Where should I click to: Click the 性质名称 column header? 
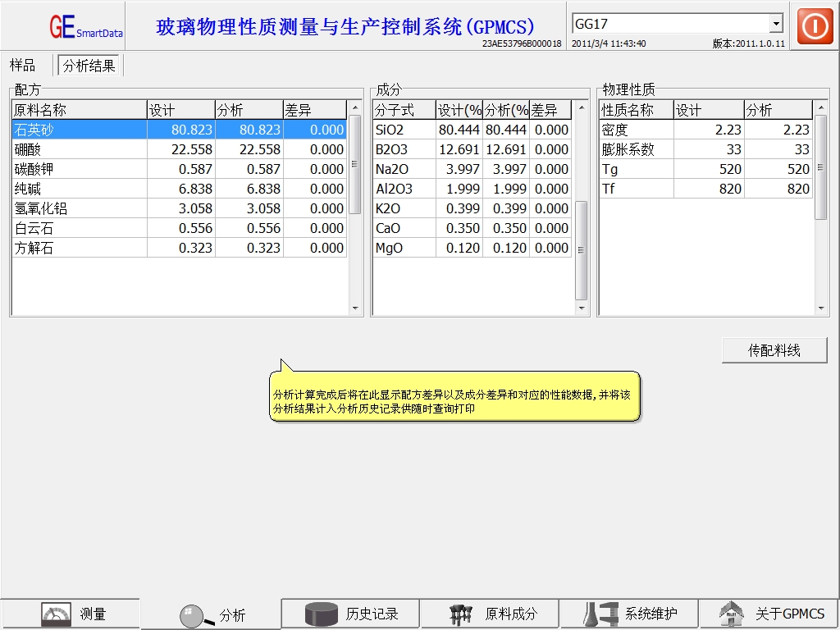tap(637, 110)
